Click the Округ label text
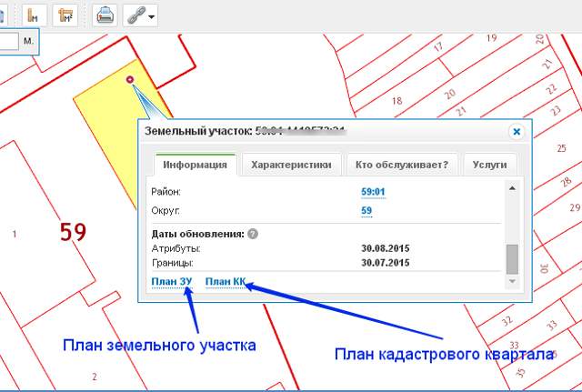Viewport: 582px width, 392px height. (166, 210)
